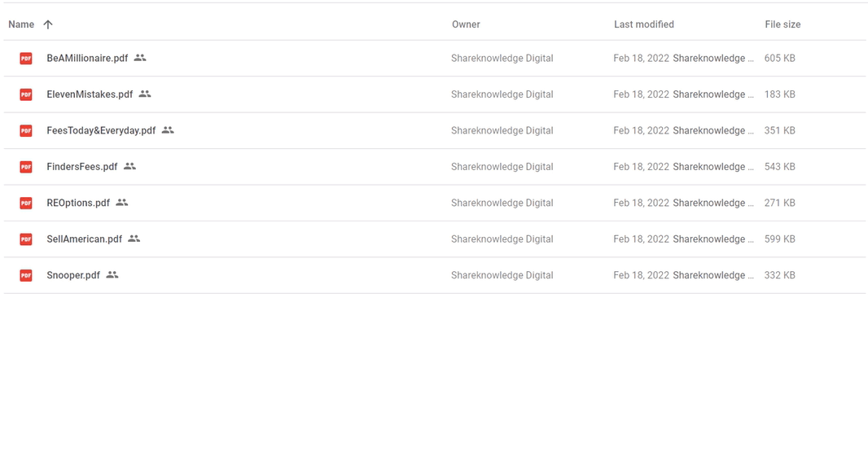The height and width of the screenshot is (451, 868).
Task: Click the PDF icon next to ElevenMistakes.pdf
Action: [x=26, y=94]
